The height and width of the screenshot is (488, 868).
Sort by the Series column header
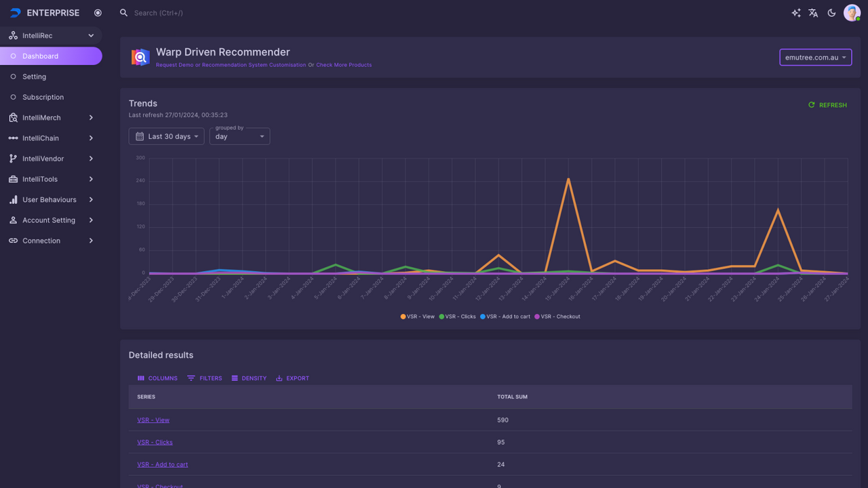click(x=146, y=396)
